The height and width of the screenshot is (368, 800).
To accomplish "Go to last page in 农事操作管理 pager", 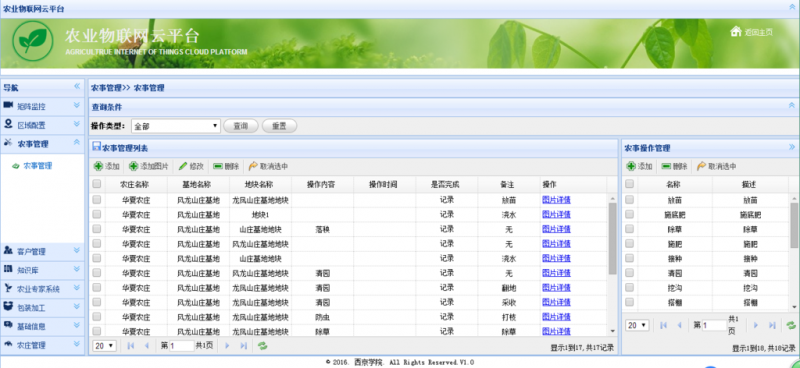I will (772, 325).
